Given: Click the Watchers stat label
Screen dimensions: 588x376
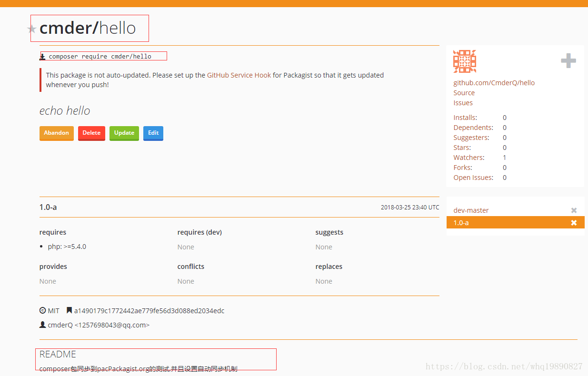Looking at the screenshot, I should [469, 158].
